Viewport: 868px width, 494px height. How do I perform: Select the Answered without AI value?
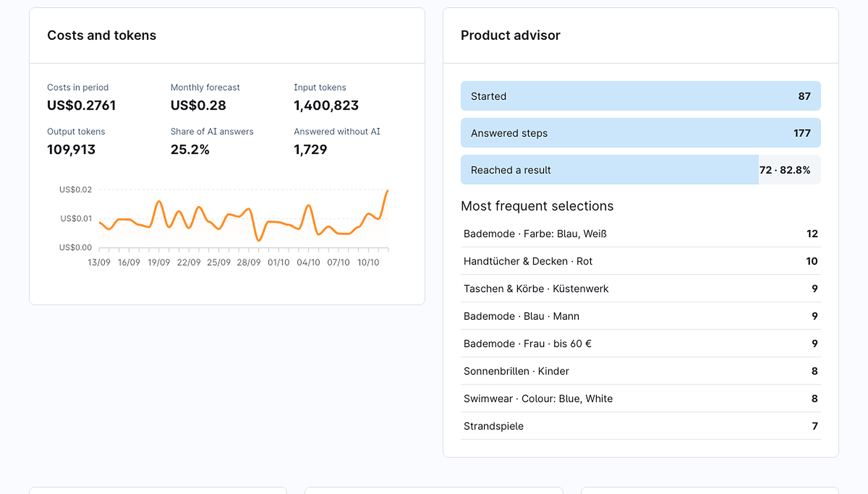tap(310, 149)
